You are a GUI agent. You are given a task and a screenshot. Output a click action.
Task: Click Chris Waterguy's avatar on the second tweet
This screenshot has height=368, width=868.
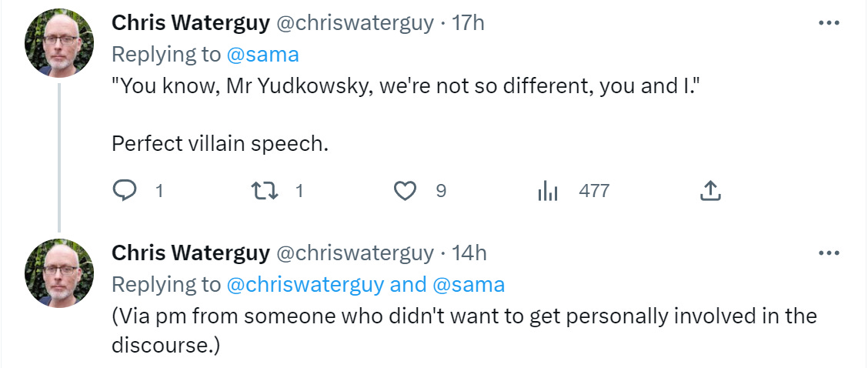point(59,273)
